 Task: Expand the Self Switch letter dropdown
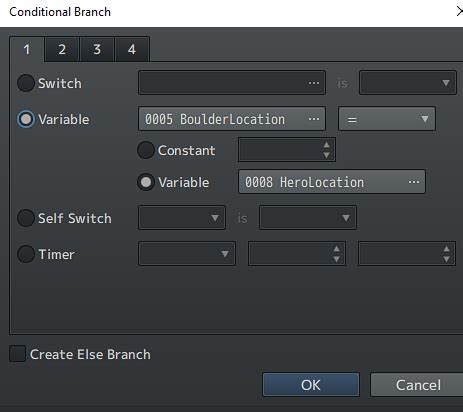(x=182, y=218)
